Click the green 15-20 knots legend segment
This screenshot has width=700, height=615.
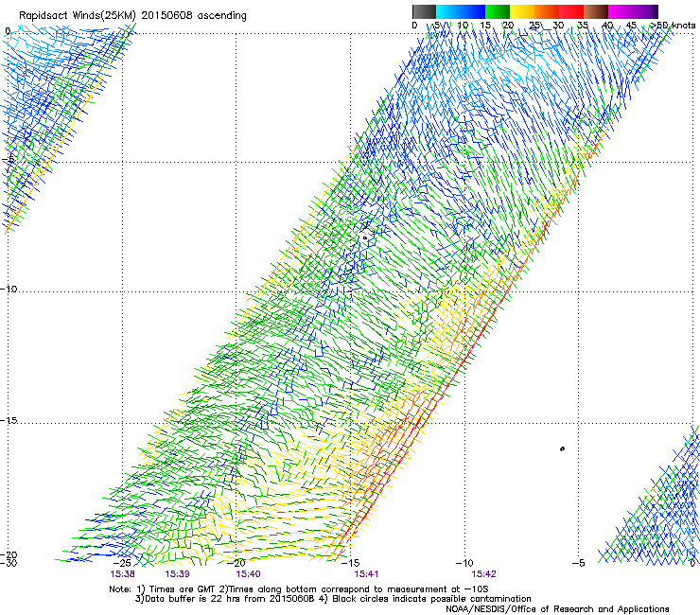(x=498, y=11)
